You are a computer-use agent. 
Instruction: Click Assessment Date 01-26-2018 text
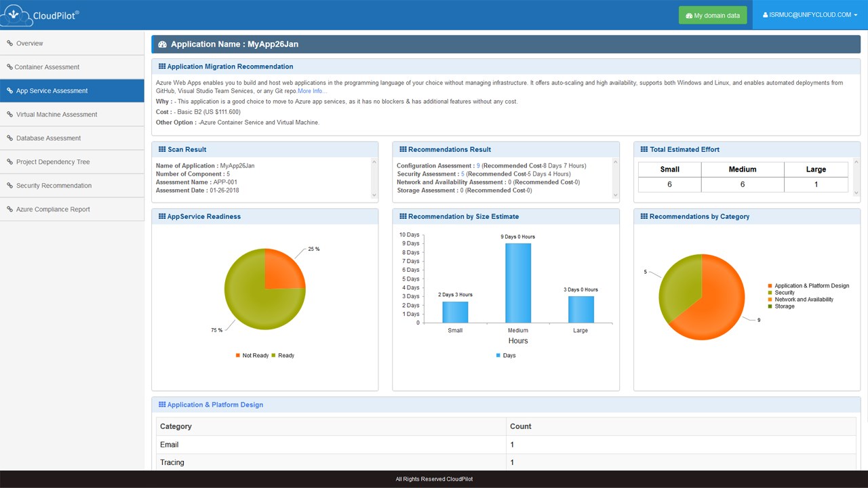(197, 190)
